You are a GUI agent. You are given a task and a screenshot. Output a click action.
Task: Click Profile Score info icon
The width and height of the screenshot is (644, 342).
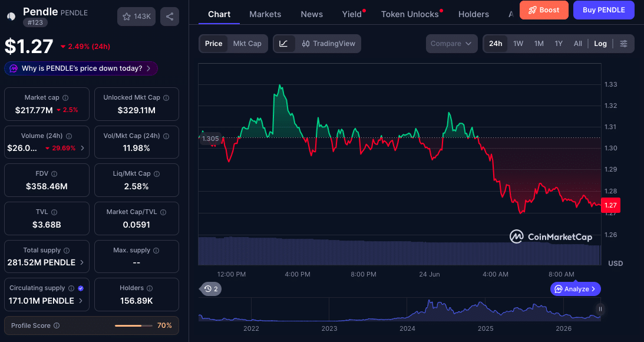[x=57, y=325]
